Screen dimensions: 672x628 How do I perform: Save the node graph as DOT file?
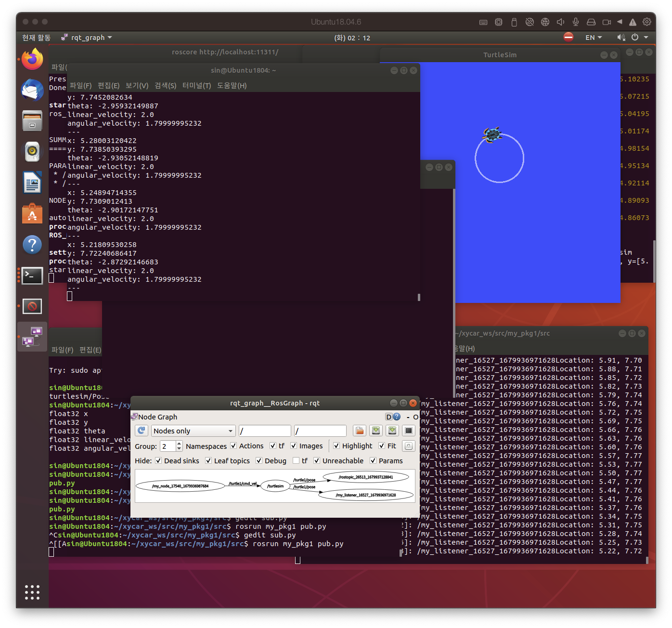(x=376, y=431)
